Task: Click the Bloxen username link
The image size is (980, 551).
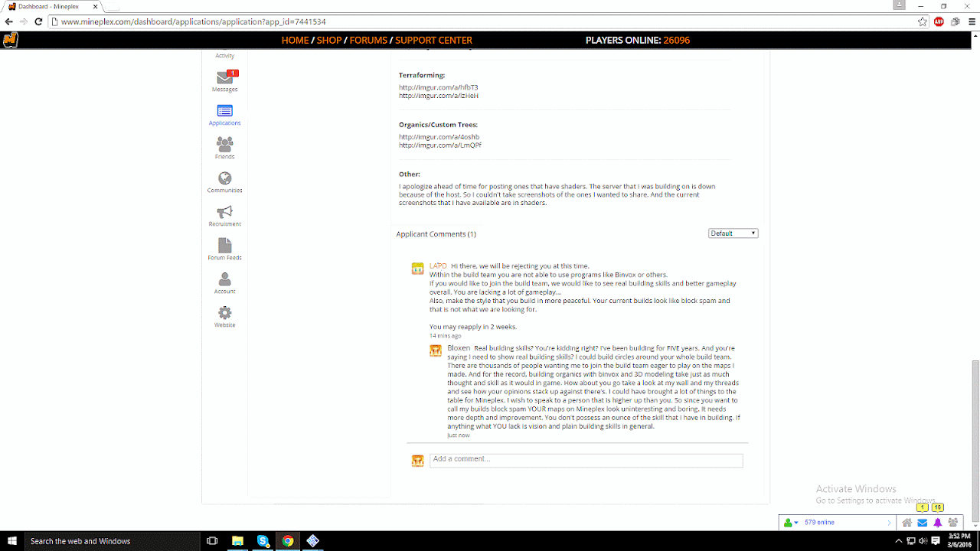Action: pos(459,348)
